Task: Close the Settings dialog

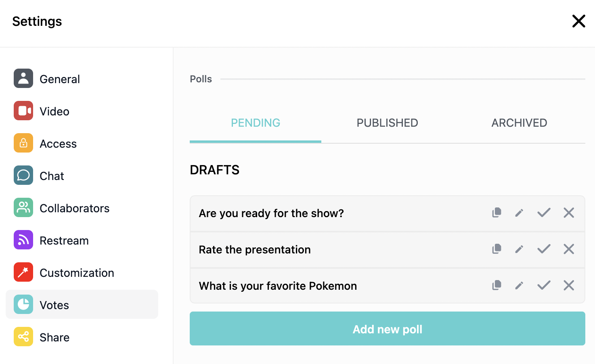Action: click(x=578, y=21)
